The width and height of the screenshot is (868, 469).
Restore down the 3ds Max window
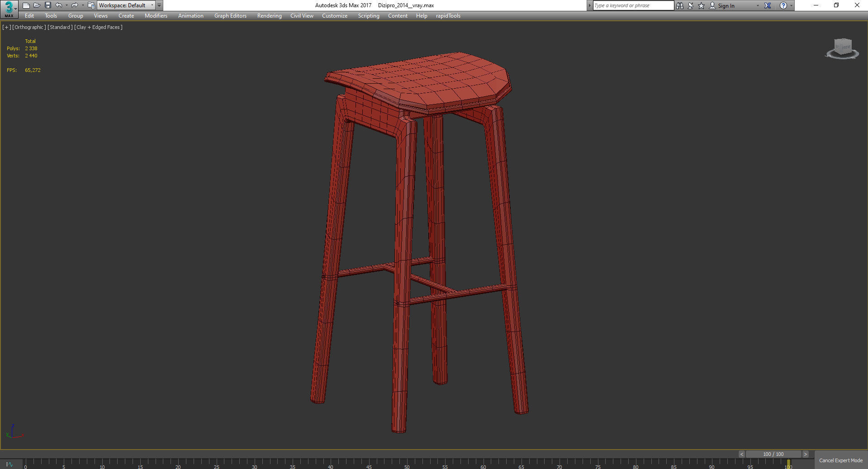pyautogui.click(x=836, y=5)
